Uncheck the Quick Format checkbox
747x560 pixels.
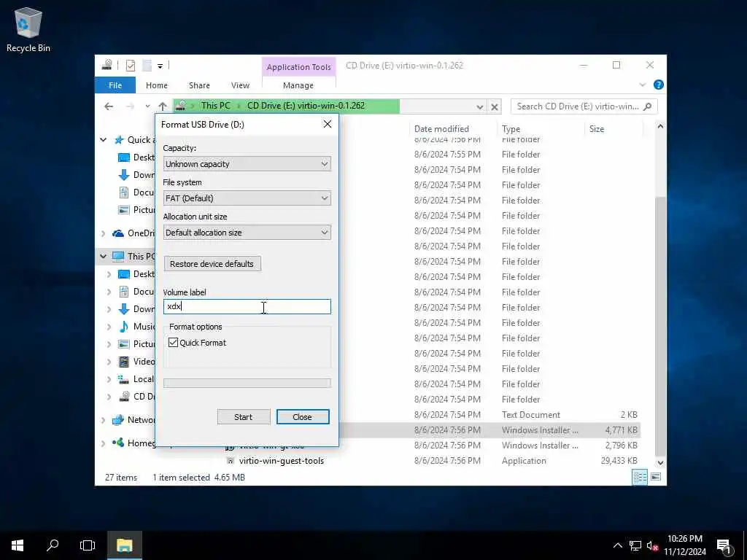[x=174, y=343]
